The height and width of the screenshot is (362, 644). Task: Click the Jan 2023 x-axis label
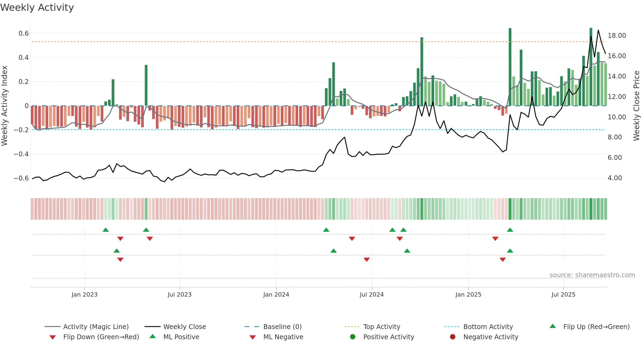pyautogui.click(x=85, y=294)
